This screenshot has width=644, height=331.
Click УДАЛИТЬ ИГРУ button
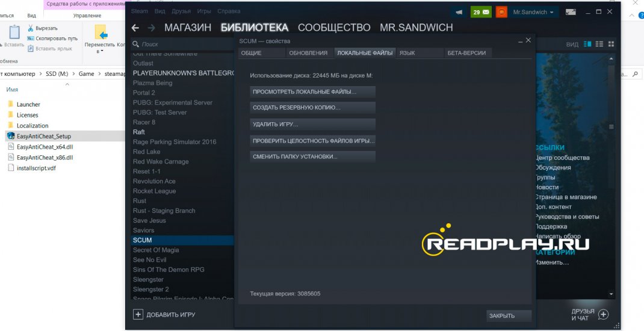(312, 124)
